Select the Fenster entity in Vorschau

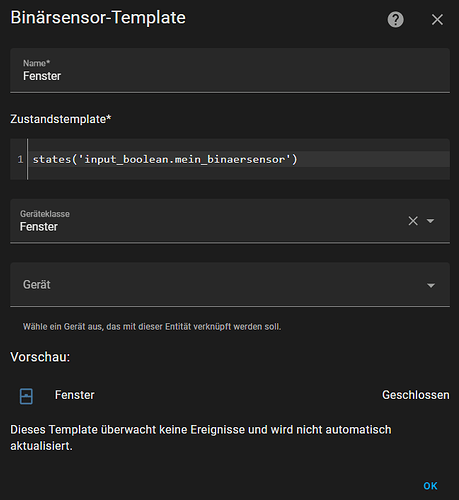tap(75, 395)
